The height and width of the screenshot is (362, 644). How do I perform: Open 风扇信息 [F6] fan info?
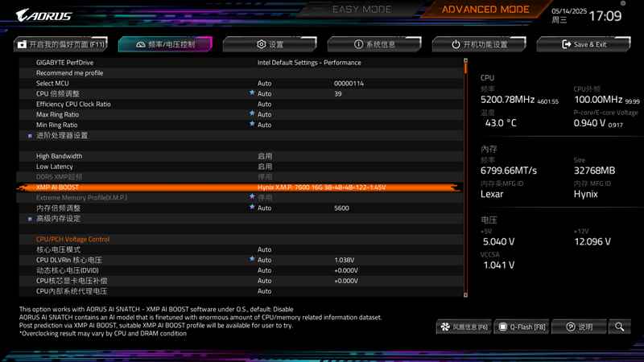(x=464, y=327)
